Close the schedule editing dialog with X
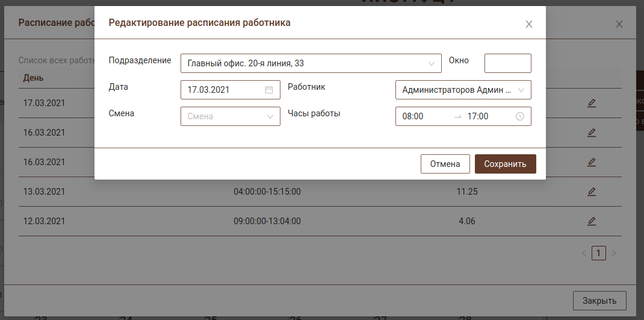 (529, 24)
